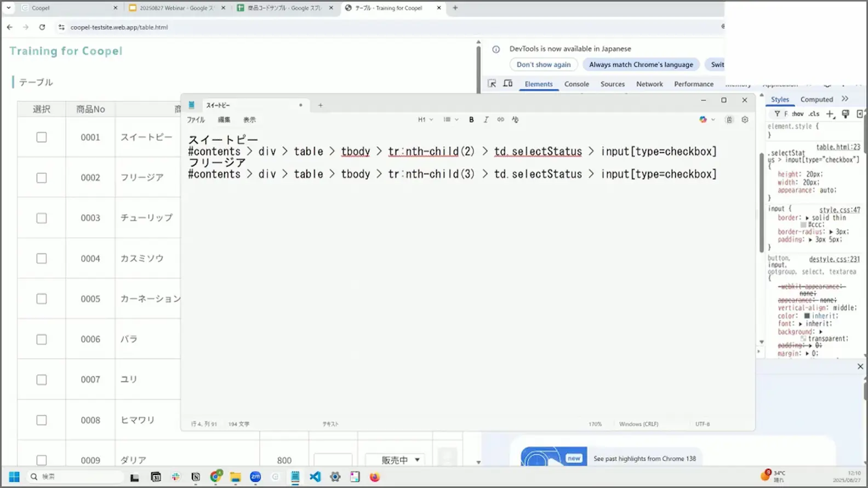Switch to the Console tab
The width and height of the screenshot is (868, 488).
tap(576, 84)
